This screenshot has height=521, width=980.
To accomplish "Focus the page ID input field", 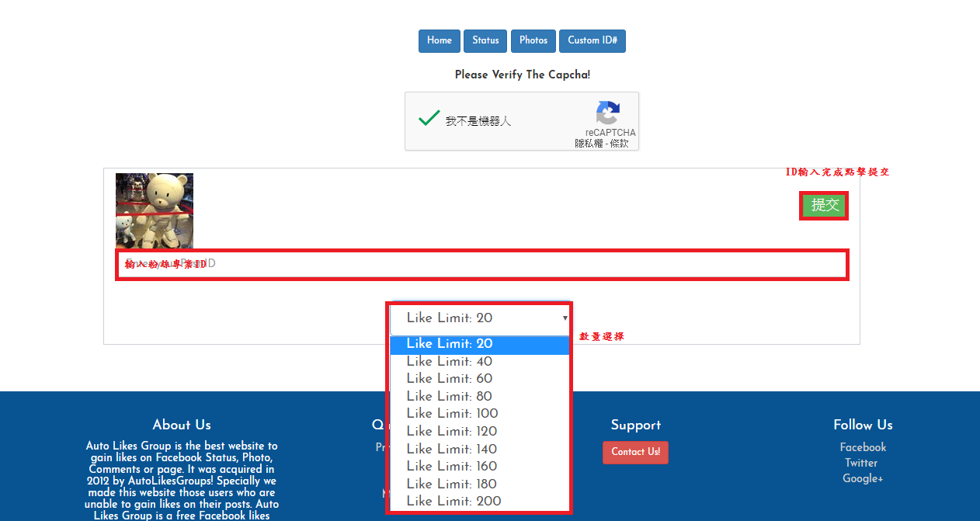I will (481, 264).
